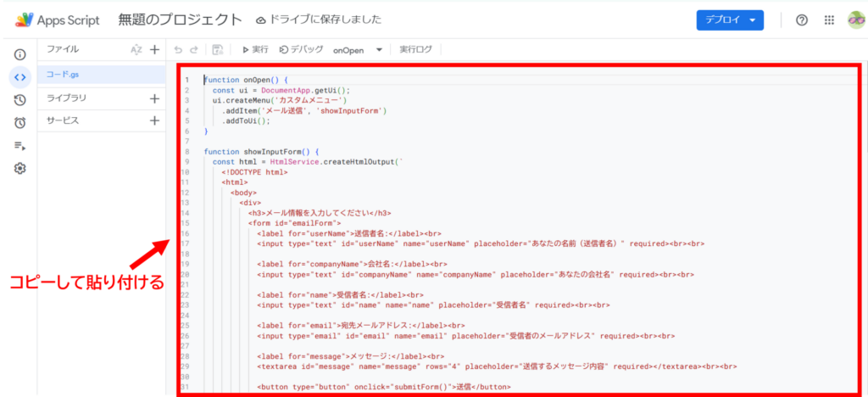Open Project Settings gear icon
This screenshot has height=397, width=868.
tap(20, 168)
